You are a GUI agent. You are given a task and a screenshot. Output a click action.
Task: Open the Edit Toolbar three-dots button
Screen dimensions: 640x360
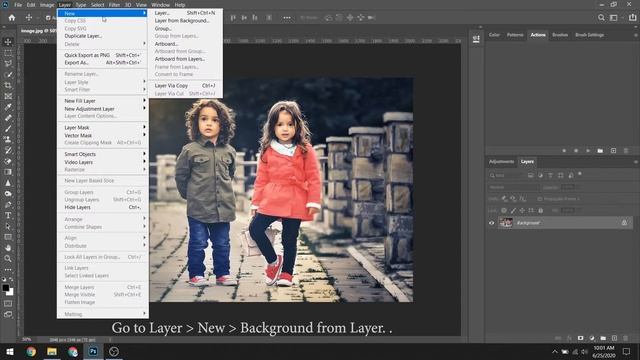(8, 269)
